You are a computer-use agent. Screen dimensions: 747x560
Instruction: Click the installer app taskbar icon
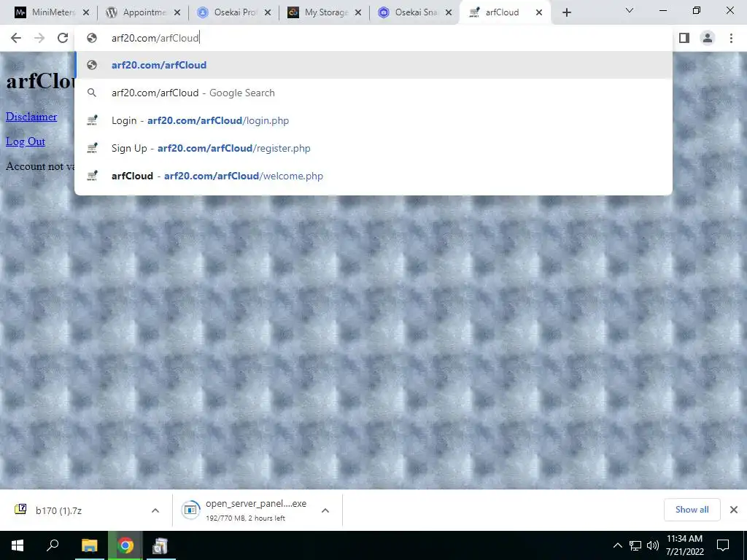coord(160,545)
